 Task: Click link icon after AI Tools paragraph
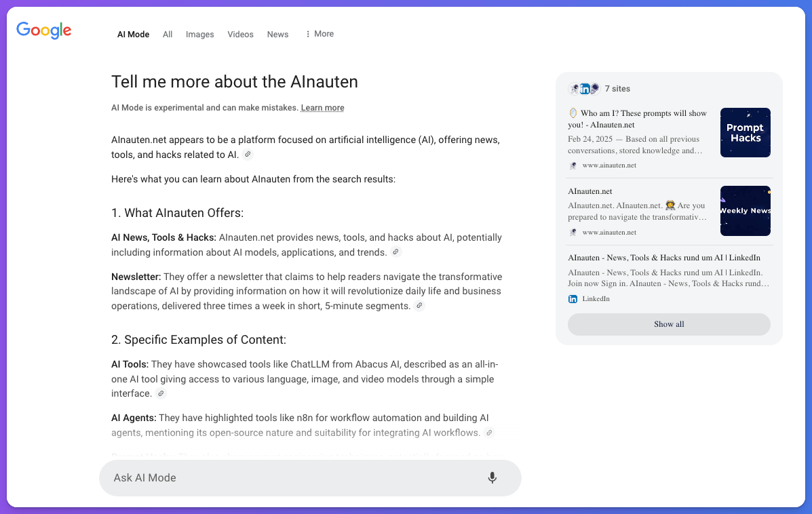pyautogui.click(x=161, y=393)
